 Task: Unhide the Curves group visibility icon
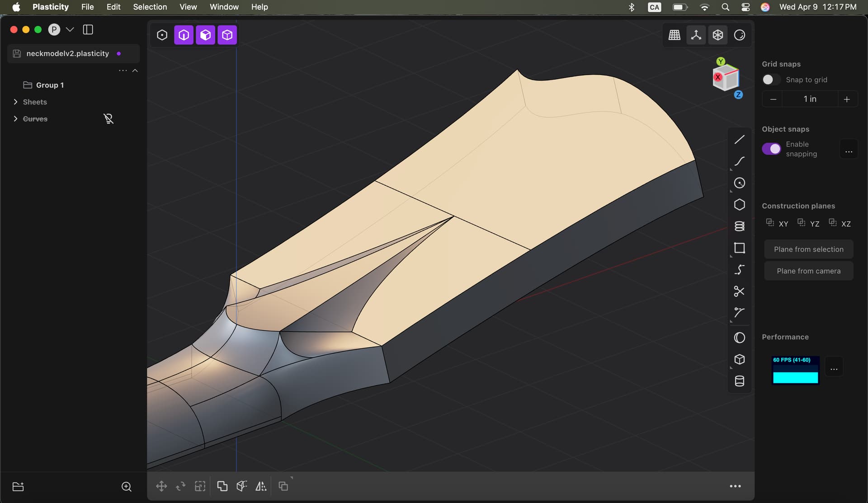[x=108, y=119]
